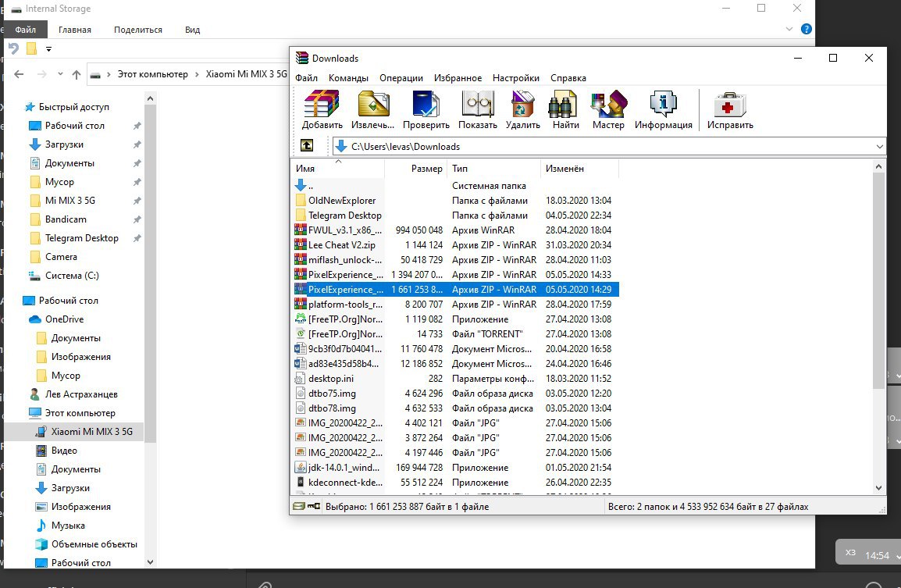
Task: Expand the Explorer ribbon chevron
Action: coord(789,29)
